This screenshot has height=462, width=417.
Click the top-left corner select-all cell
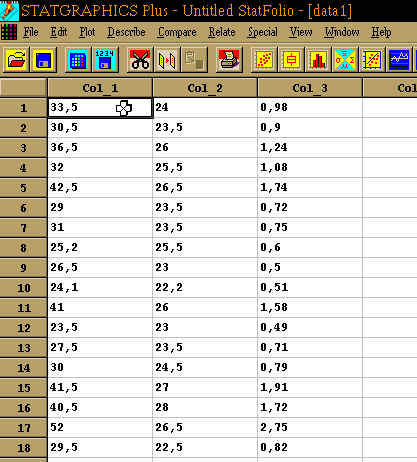[x=23, y=88]
